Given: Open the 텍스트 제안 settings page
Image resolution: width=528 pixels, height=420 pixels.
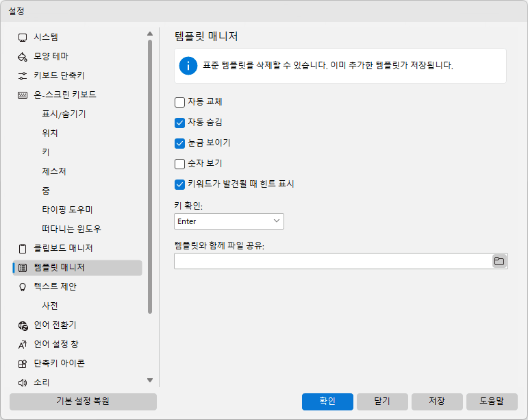Looking at the screenshot, I should coord(77,287).
